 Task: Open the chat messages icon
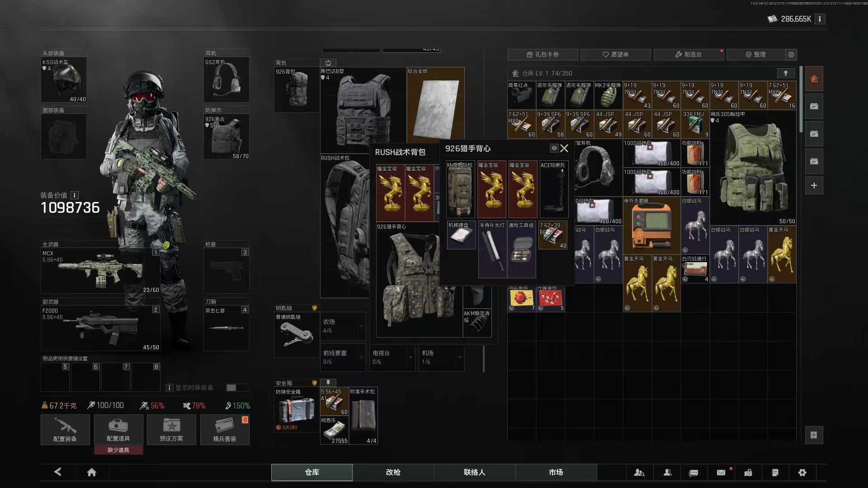(693, 473)
